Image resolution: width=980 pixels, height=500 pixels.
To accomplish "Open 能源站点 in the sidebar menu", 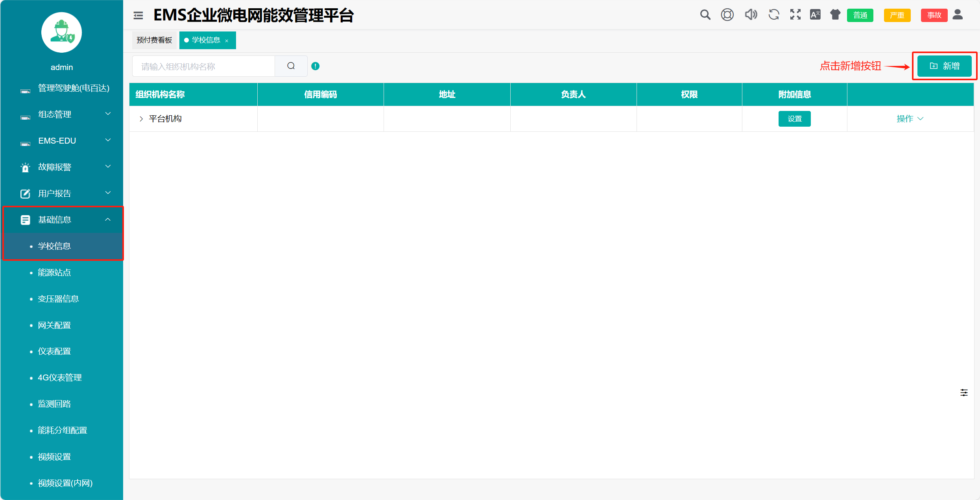I will [x=54, y=272].
